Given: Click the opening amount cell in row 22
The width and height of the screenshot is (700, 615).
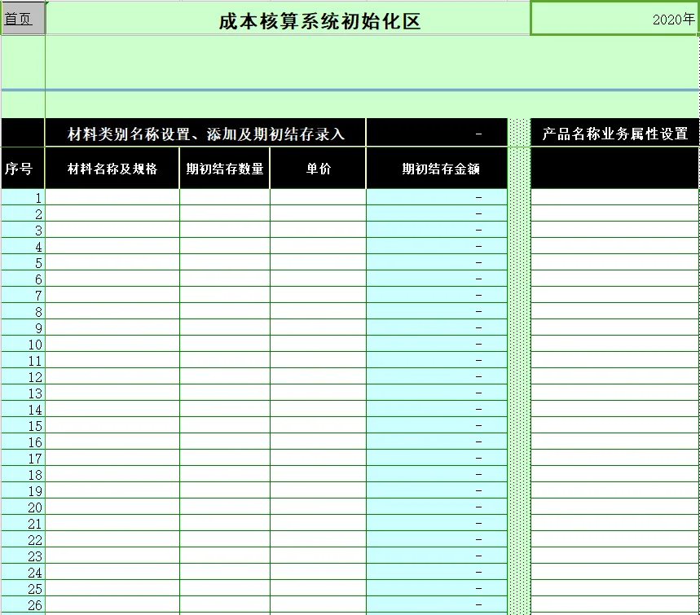Looking at the screenshot, I should [437, 539].
